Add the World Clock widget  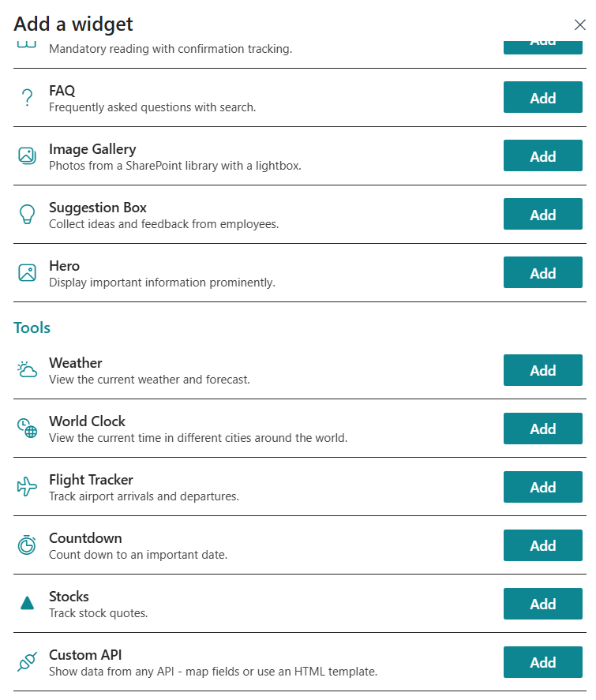(543, 429)
